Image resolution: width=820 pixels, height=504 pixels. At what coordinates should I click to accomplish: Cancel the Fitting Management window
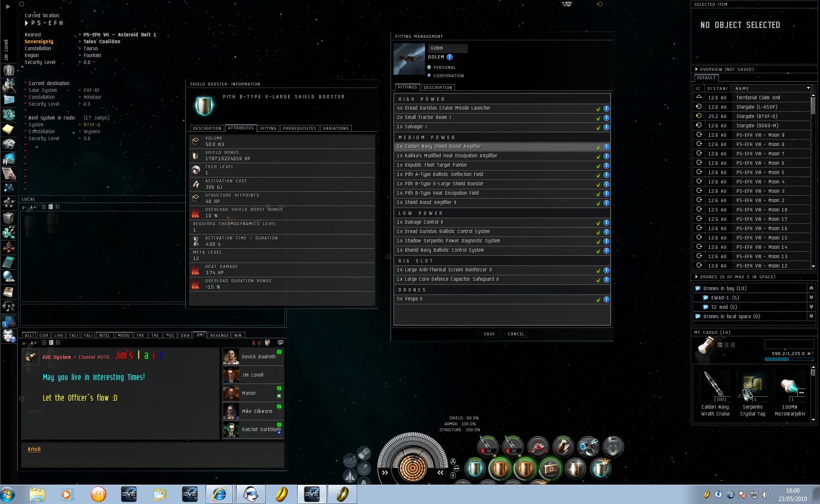(x=516, y=334)
